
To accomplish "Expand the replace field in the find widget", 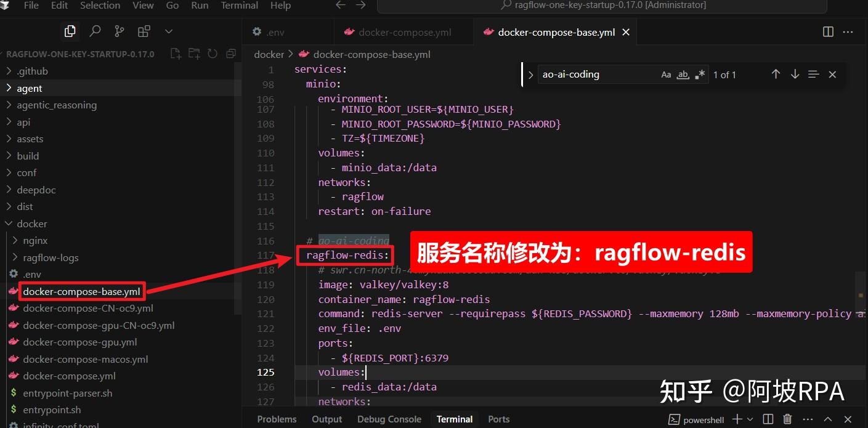I will 530,74.
